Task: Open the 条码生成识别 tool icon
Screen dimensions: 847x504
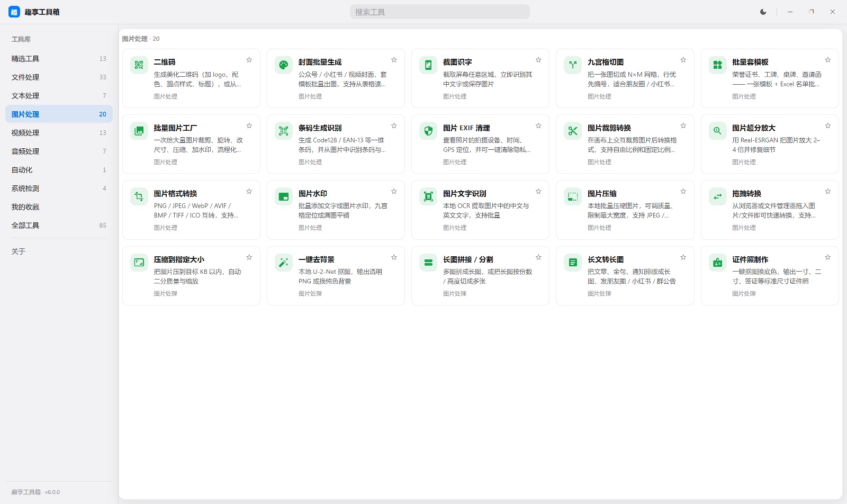Action: pos(283,131)
